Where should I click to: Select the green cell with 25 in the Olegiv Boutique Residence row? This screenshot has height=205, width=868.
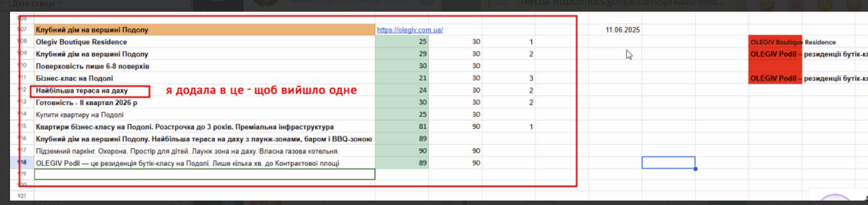[x=402, y=42]
